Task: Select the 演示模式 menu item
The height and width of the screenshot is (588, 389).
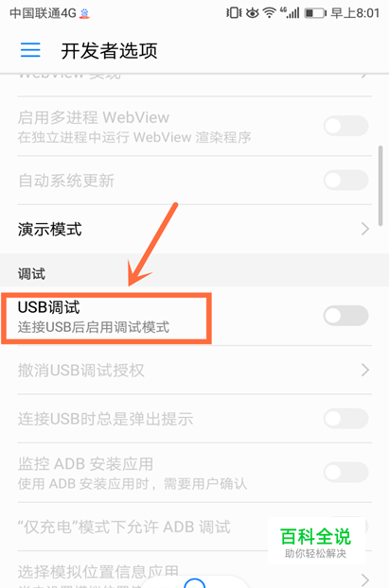Action: (195, 229)
